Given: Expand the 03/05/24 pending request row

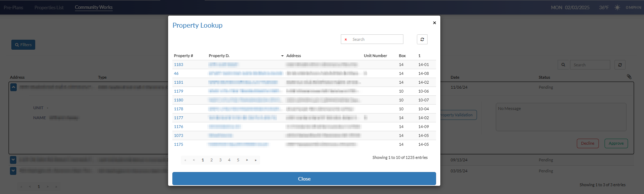Looking at the screenshot, I should click(13, 171).
